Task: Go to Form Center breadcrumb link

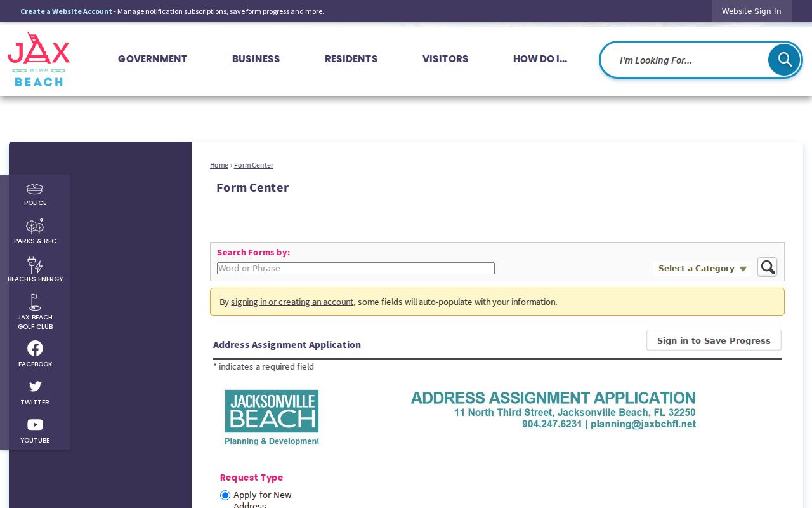Action: [254, 165]
